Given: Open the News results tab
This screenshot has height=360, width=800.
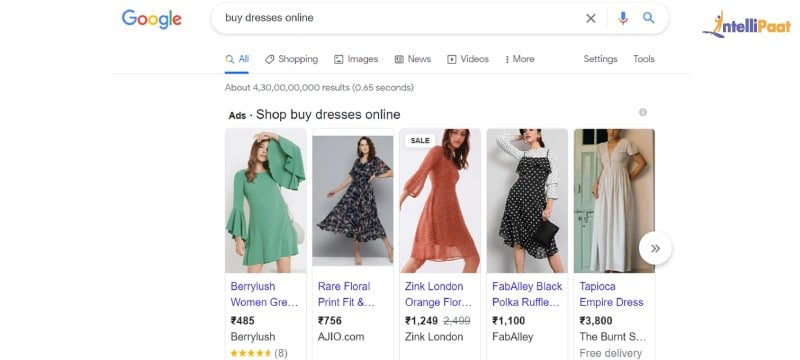Looking at the screenshot, I should 413,59.
